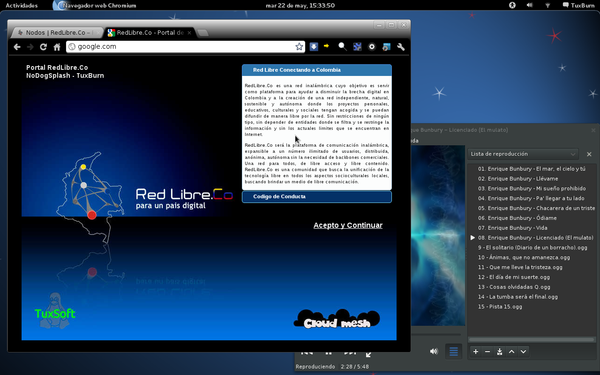Viewport: 600px width, 375px height.
Task: Reload the page with the refresh icon
Action: click(43, 47)
